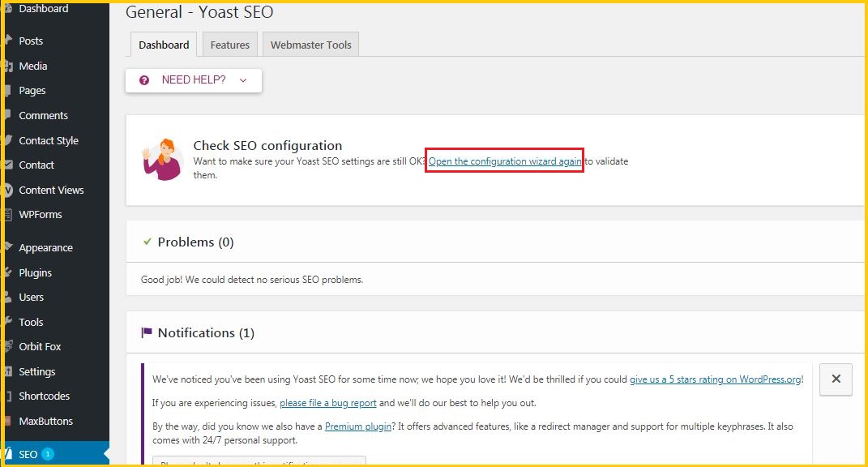Click the Yoast SEO icon in sidebar

point(8,454)
